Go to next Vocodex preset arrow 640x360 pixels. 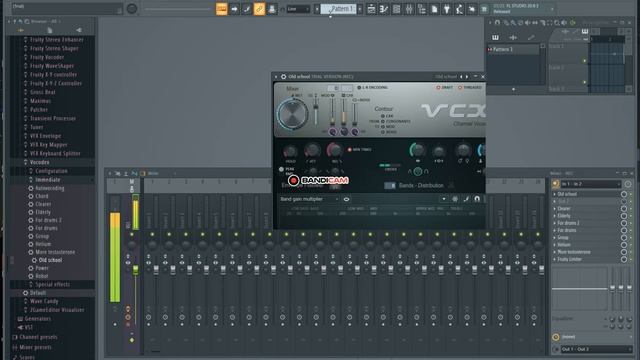pos(467,76)
